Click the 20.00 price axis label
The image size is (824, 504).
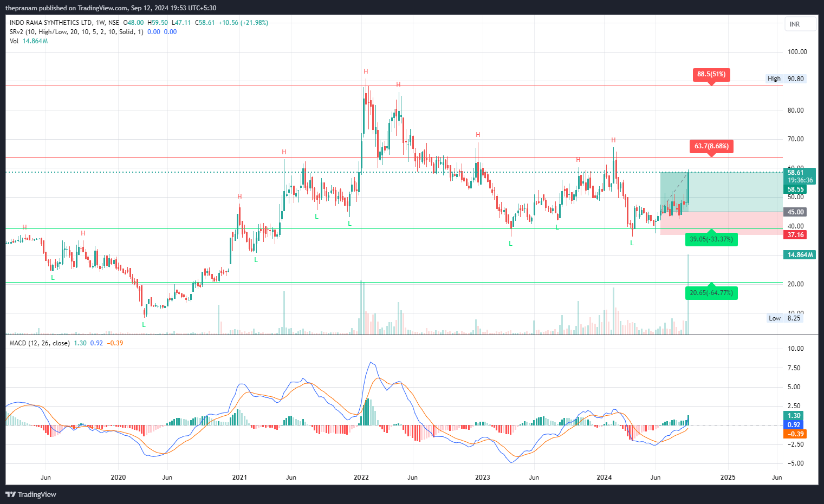click(796, 284)
